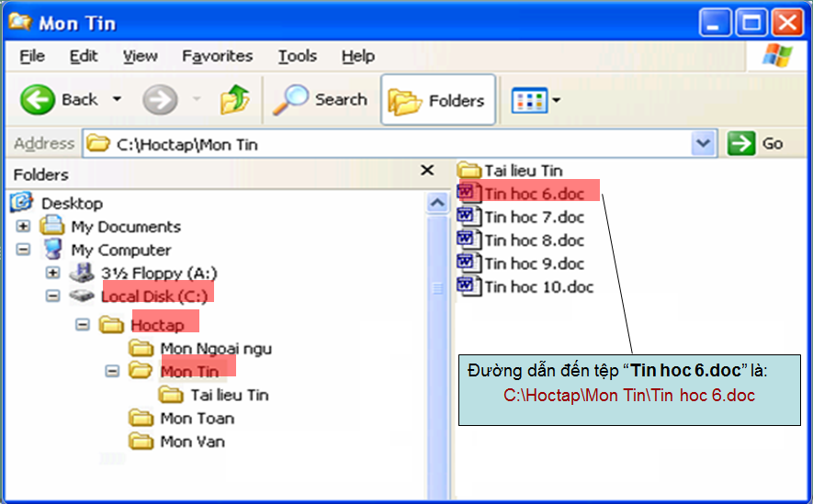Viewport: 813px width, 504px height.
Task: Open the Tai lieu Tin folder in right pane
Action: coord(523,170)
